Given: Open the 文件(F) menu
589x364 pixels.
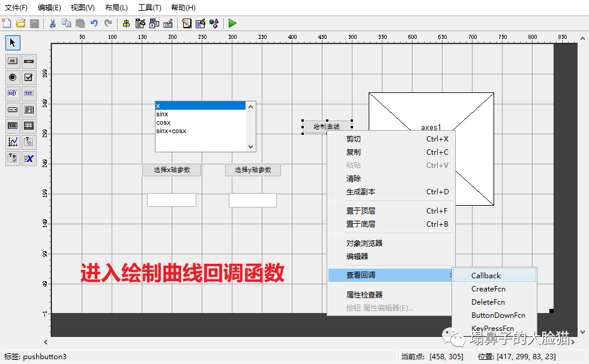Looking at the screenshot, I should [x=16, y=8].
